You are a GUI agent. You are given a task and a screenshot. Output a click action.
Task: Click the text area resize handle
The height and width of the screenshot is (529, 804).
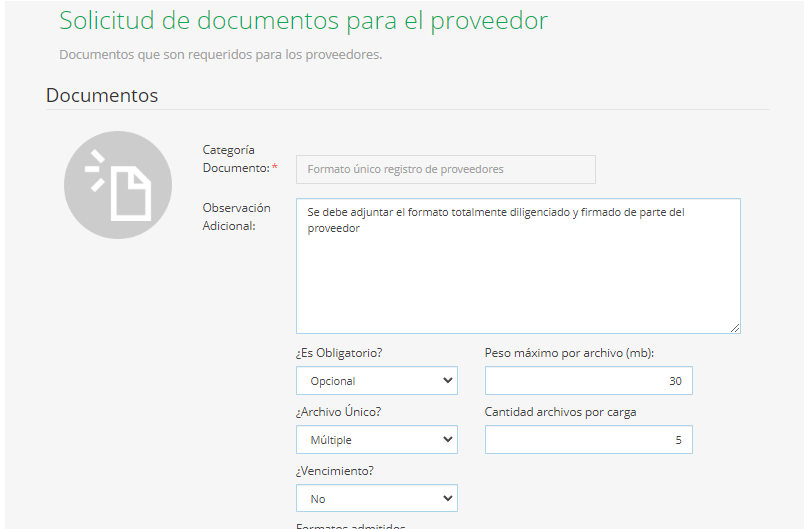735,328
